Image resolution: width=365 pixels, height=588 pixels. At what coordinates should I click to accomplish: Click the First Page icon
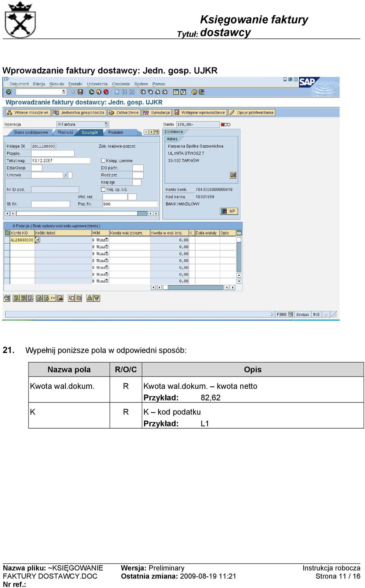(x=143, y=92)
